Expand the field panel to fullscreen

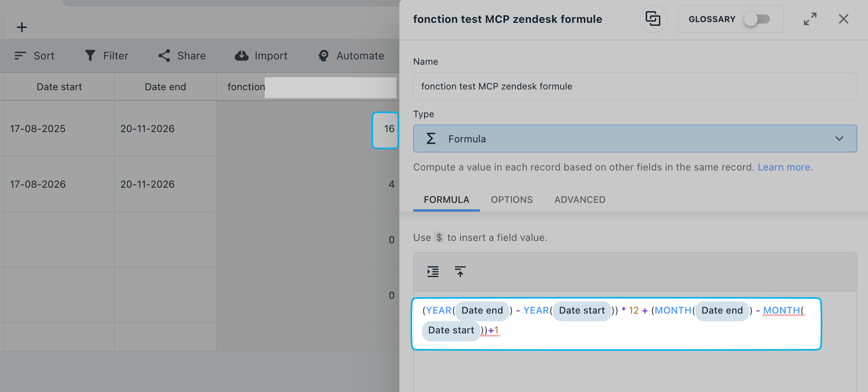point(810,19)
